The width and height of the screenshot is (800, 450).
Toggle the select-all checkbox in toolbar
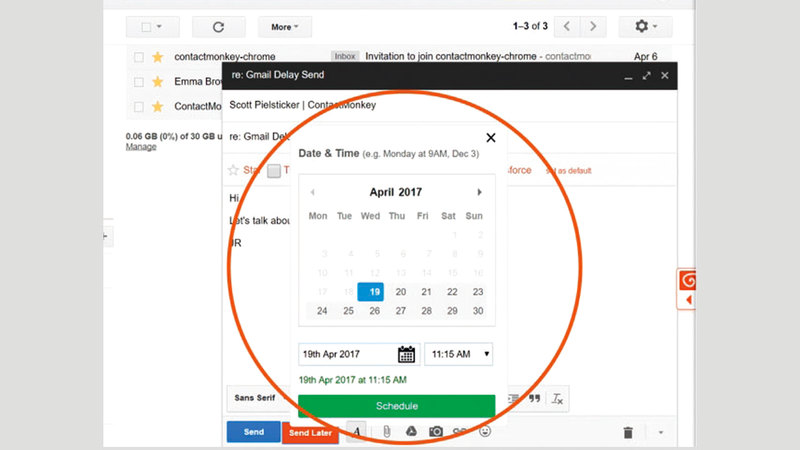click(x=146, y=27)
